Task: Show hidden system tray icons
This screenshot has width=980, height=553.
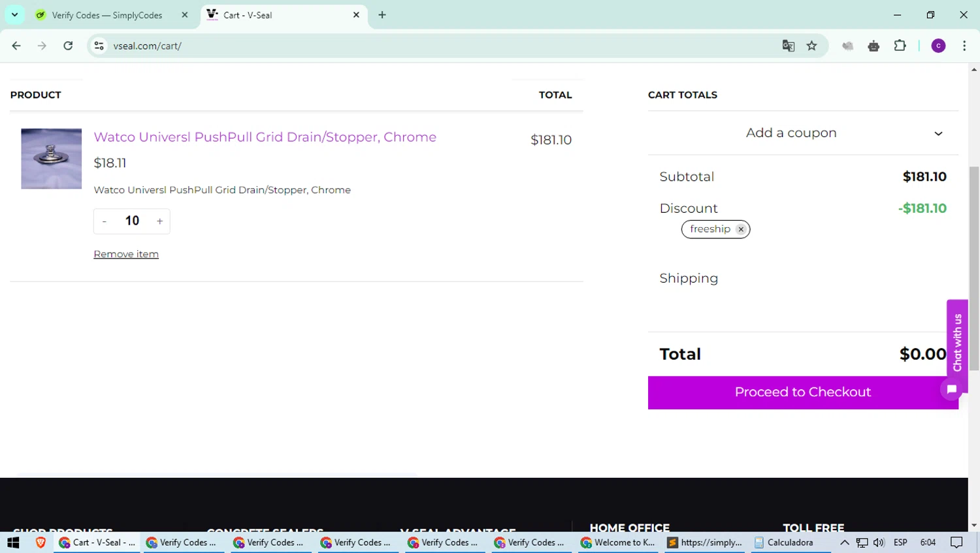Action: tap(844, 543)
